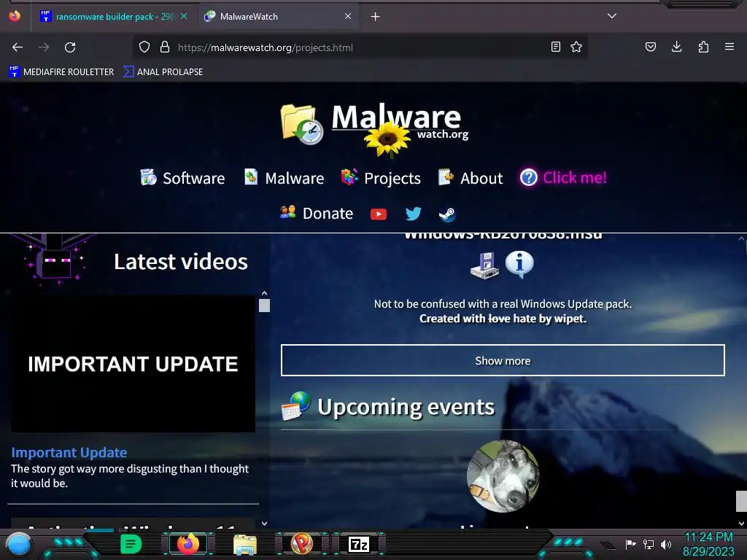The width and height of the screenshot is (747, 560).
Task: Open the Twitter bird icon
Action: 413,214
